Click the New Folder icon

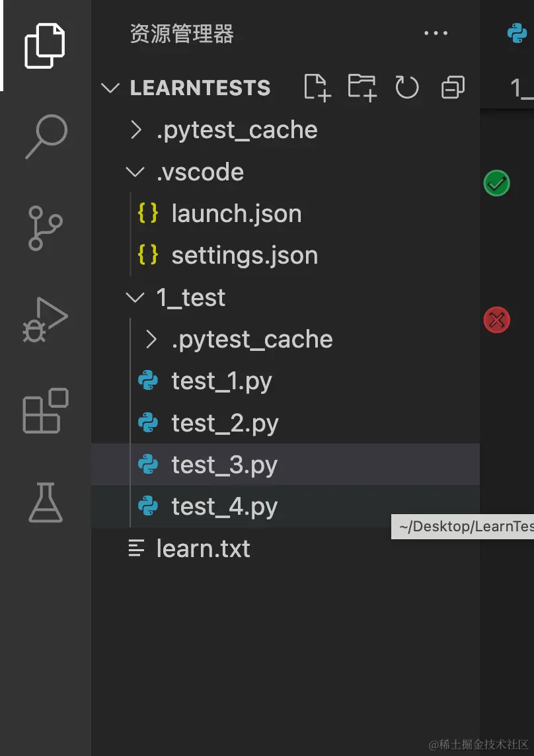362,87
